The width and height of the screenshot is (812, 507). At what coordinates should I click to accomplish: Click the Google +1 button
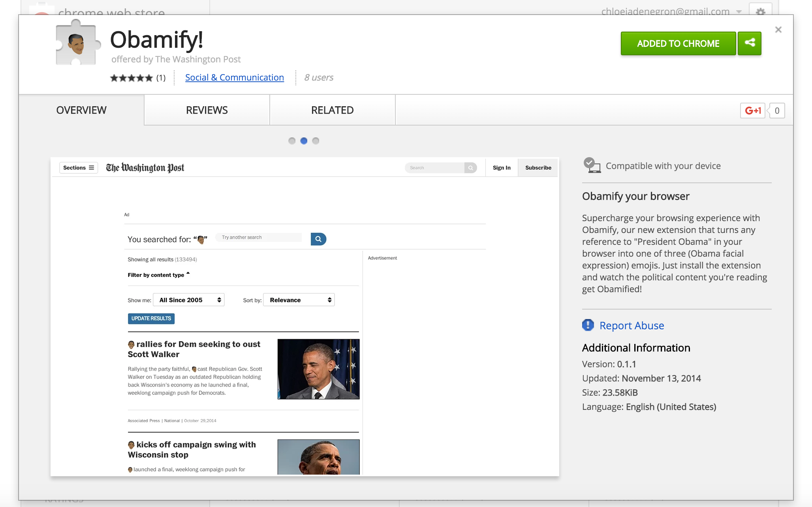(x=753, y=111)
